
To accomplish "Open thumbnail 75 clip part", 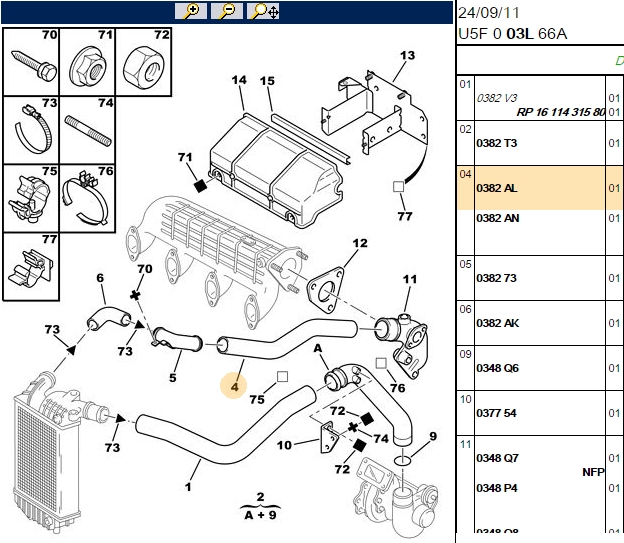I will tap(31, 198).
